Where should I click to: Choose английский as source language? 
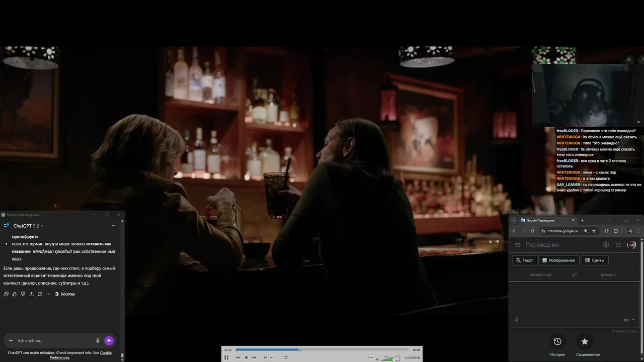540,275
